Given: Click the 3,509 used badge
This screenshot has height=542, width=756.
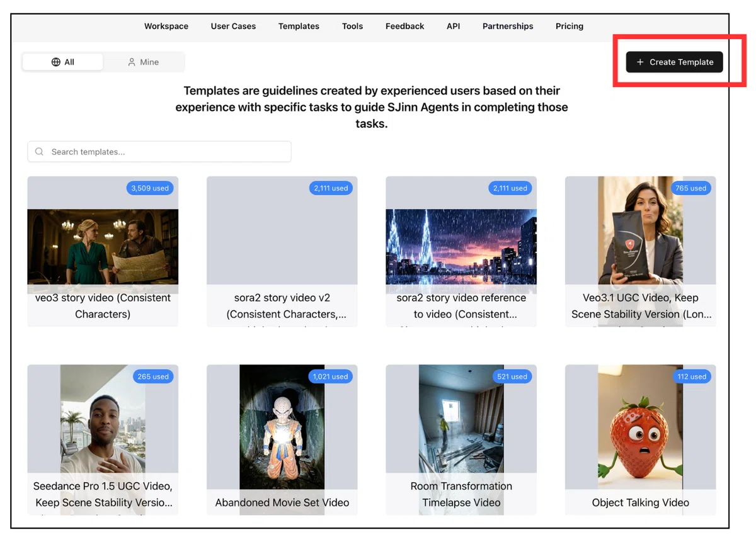Looking at the screenshot, I should click(x=150, y=188).
